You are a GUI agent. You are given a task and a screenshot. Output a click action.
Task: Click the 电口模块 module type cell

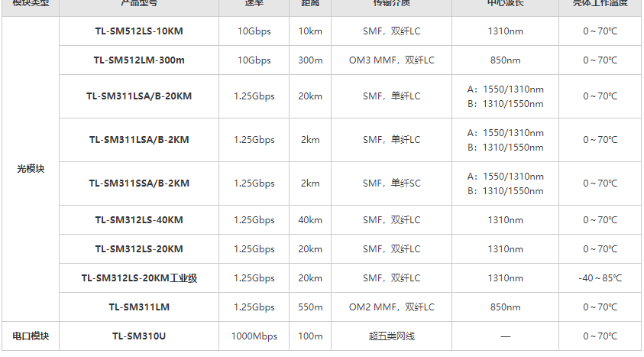point(31,336)
